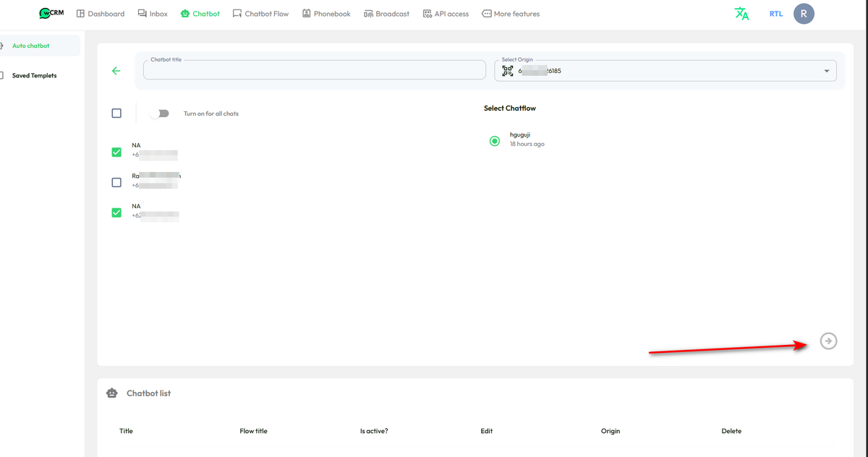Uncheck the first NA contact checkbox

[116, 152]
